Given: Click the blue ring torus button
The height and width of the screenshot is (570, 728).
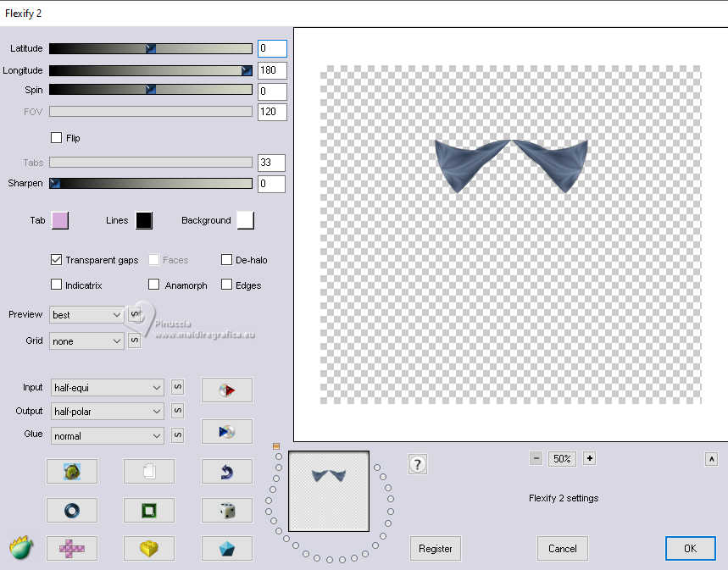Looking at the screenshot, I should (71, 510).
